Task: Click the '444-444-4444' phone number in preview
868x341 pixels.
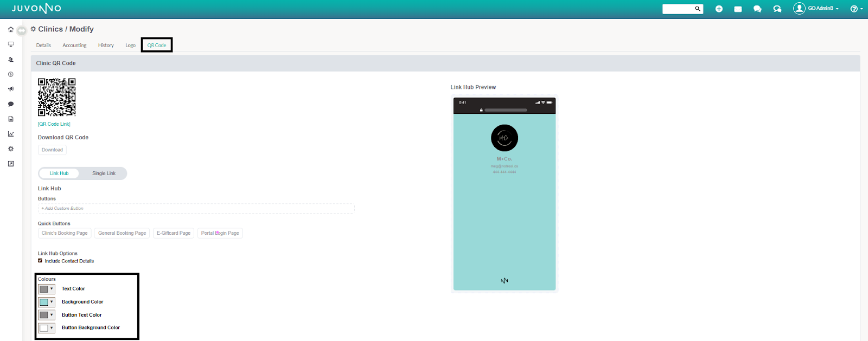Action: [x=505, y=172]
